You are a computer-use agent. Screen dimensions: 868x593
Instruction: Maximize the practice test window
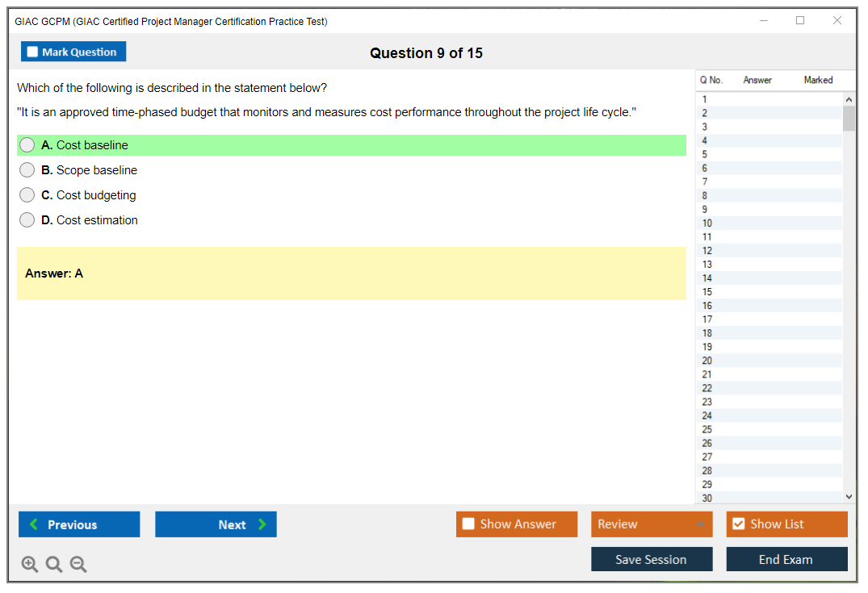click(x=800, y=21)
